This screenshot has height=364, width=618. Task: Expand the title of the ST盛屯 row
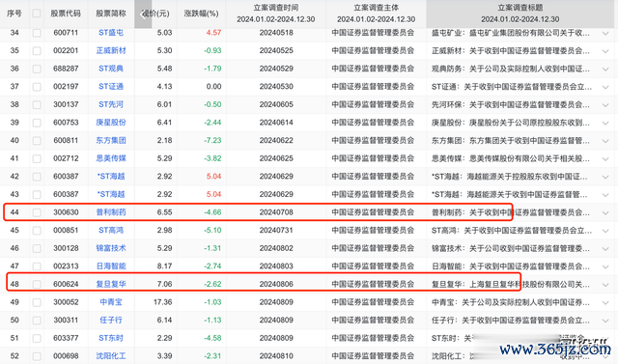point(605,34)
